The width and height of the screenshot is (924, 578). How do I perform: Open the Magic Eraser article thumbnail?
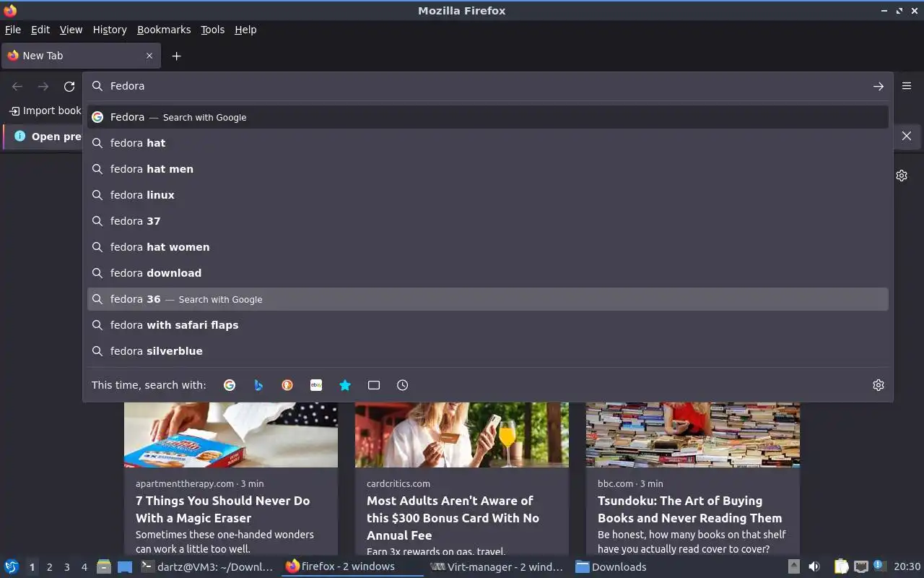(231, 435)
